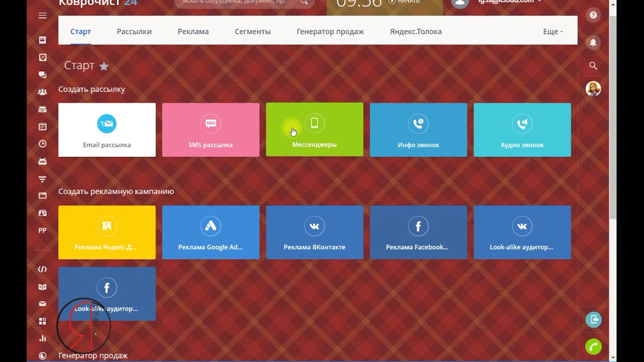Click the vertical page scrollbar
Image resolution: width=644 pixels, height=362 pixels.
(613, 118)
